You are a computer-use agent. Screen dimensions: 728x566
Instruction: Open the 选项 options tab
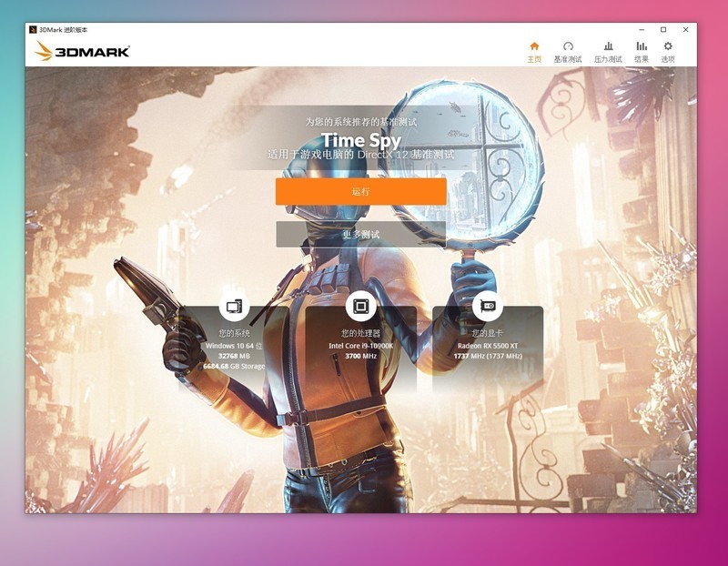point(668,52)
